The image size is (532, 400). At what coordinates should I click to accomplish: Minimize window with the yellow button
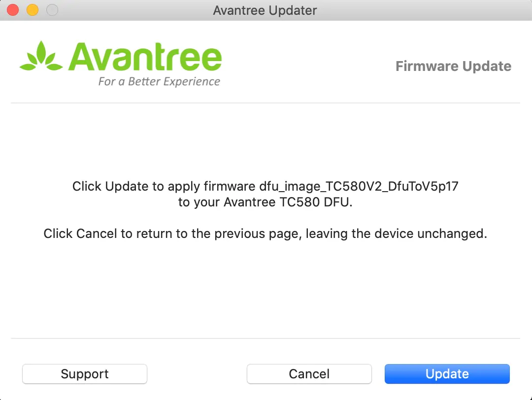(32, 10)
